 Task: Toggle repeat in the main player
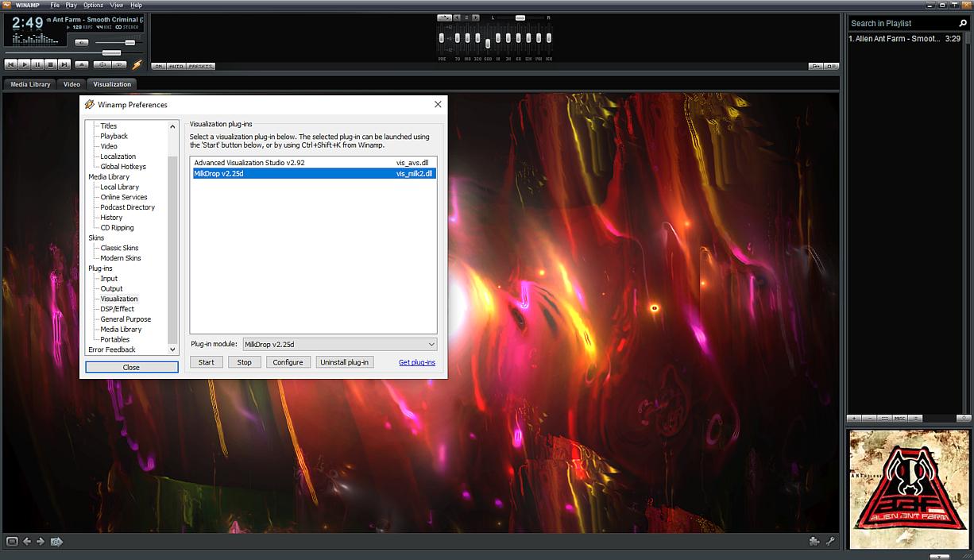click(x=119, y=64)
